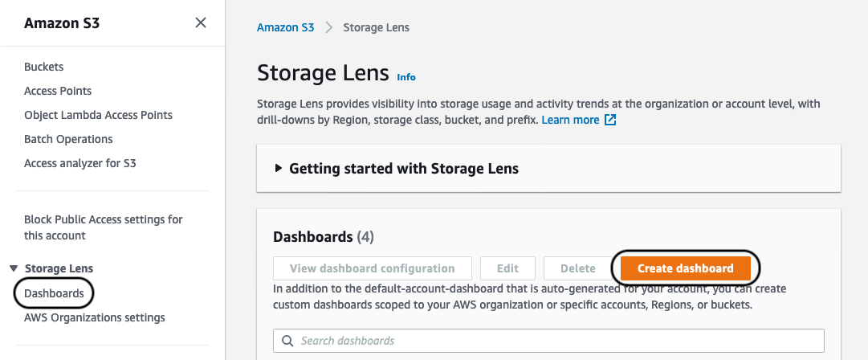Open Batch Operations page
868x360 pixels.
68,139
